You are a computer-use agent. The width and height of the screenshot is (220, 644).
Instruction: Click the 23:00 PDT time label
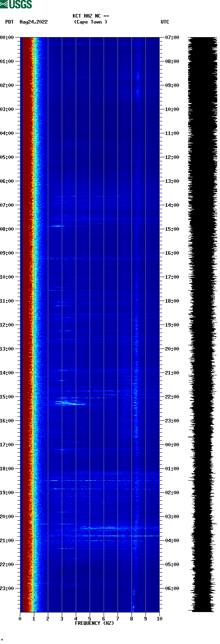point(7,589)
